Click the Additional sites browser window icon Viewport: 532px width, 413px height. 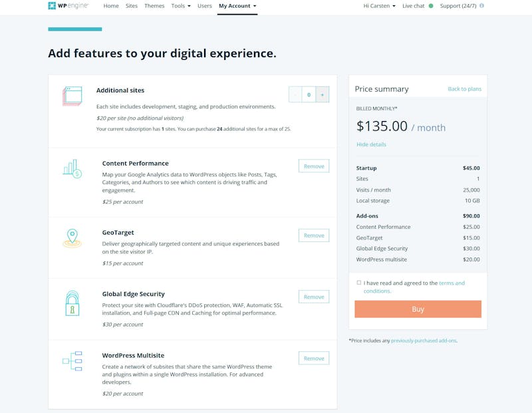click(x=72, y=96)
